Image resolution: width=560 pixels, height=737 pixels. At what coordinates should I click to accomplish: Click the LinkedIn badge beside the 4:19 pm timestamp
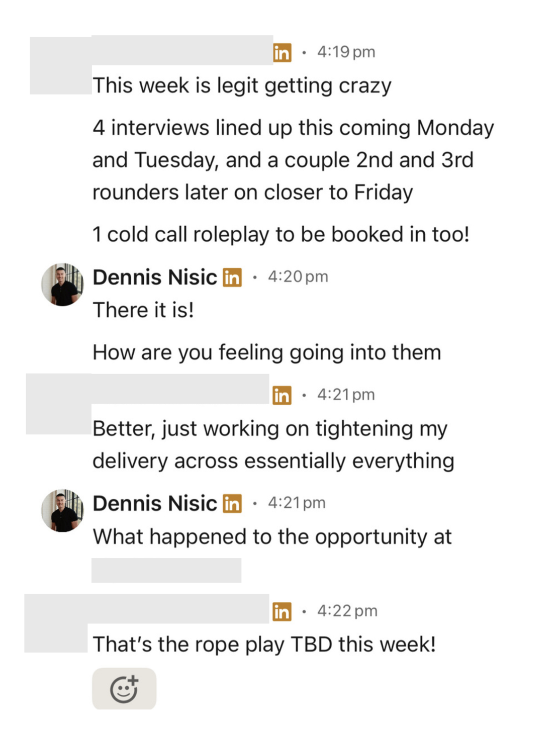(283, 52)
